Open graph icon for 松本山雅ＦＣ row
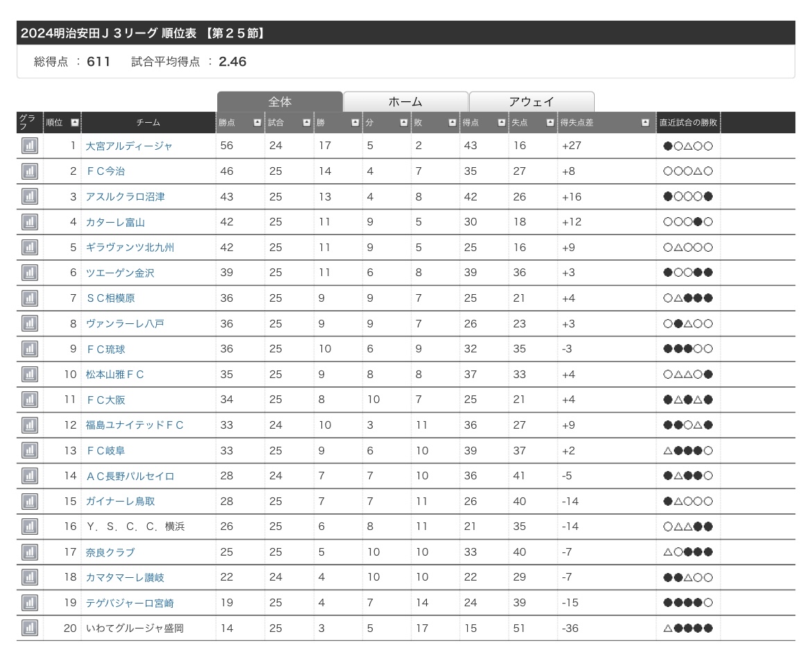Image resolution: width=812 pixels, height=650 pixels. (30, 374)
